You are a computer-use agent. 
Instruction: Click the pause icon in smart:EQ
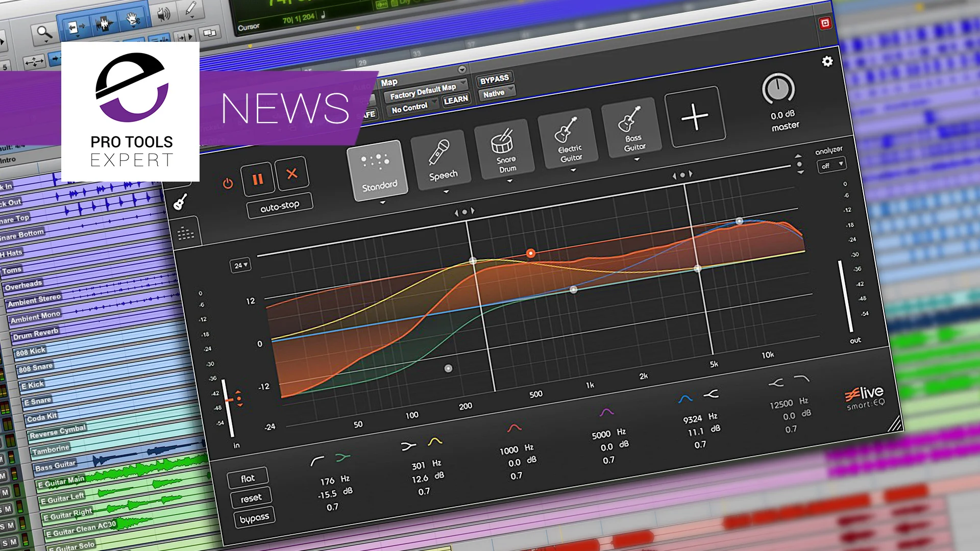(258, 180)
